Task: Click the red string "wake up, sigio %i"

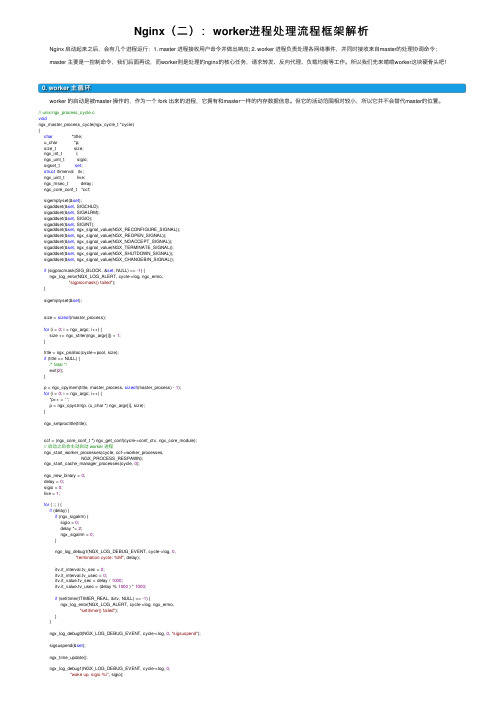Action: (91, 674)
